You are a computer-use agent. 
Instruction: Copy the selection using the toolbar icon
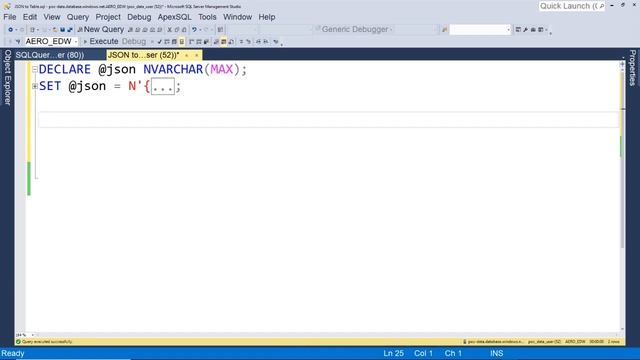pyautogui.click(x=177, y=29)
